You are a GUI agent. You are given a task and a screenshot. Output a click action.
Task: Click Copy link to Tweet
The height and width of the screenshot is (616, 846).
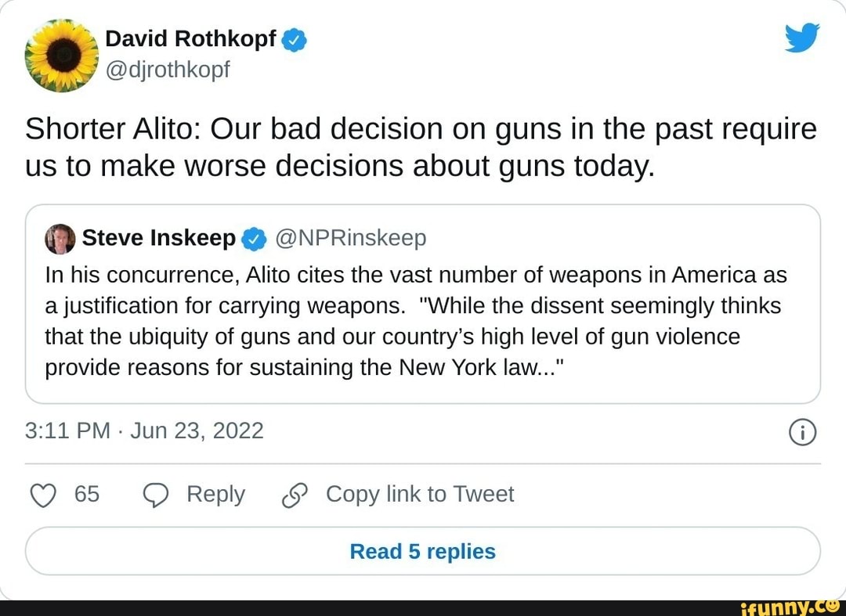pyautogui.click(x=420, y=495)
